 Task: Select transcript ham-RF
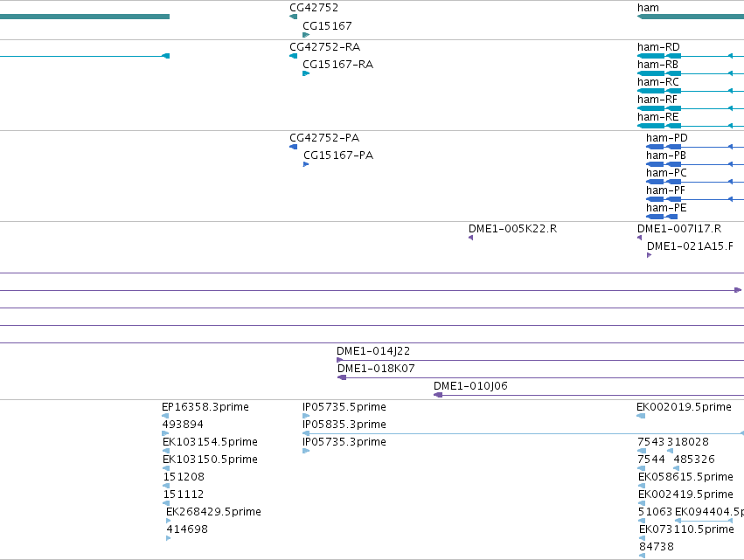pyautogui.click(x=657, y=100)
